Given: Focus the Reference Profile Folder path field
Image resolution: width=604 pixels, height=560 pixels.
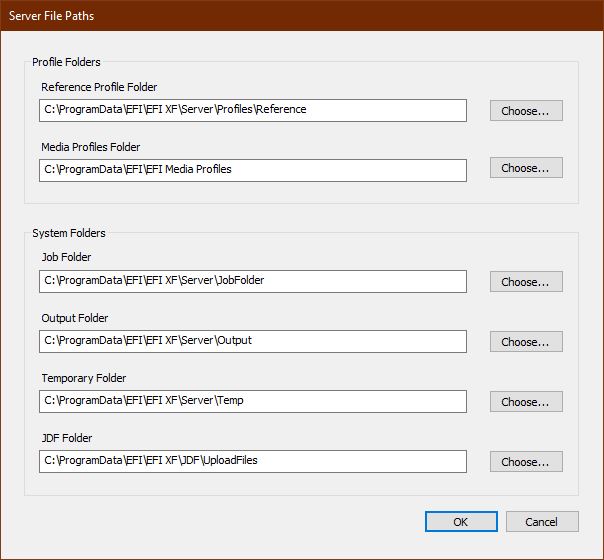Looking at the screenshot, I should 253,111.
